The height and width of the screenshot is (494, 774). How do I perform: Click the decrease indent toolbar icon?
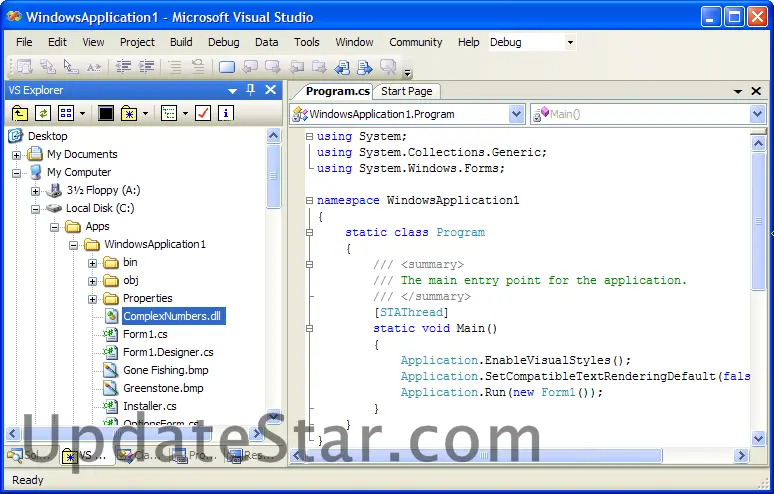coord(123,67)
